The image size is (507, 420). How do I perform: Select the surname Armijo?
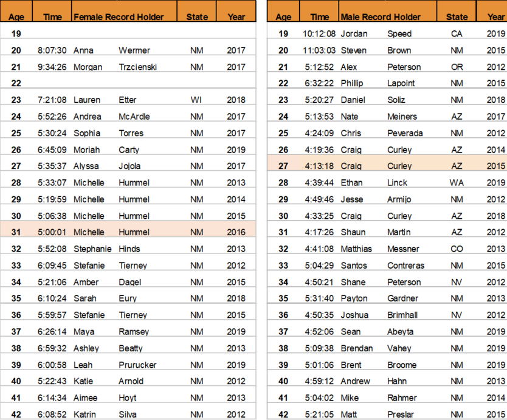[399, 199]
